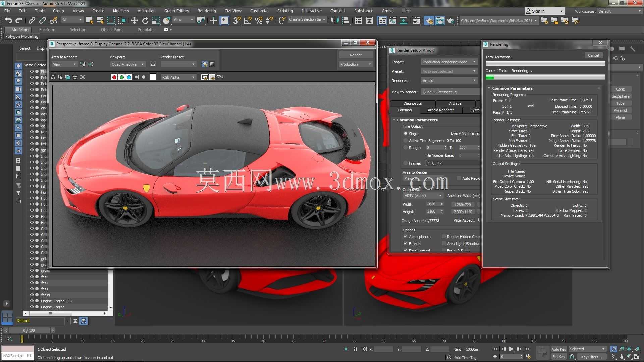
Task: Click the Current Task rendering progress bar
Action: coord(545,77)
